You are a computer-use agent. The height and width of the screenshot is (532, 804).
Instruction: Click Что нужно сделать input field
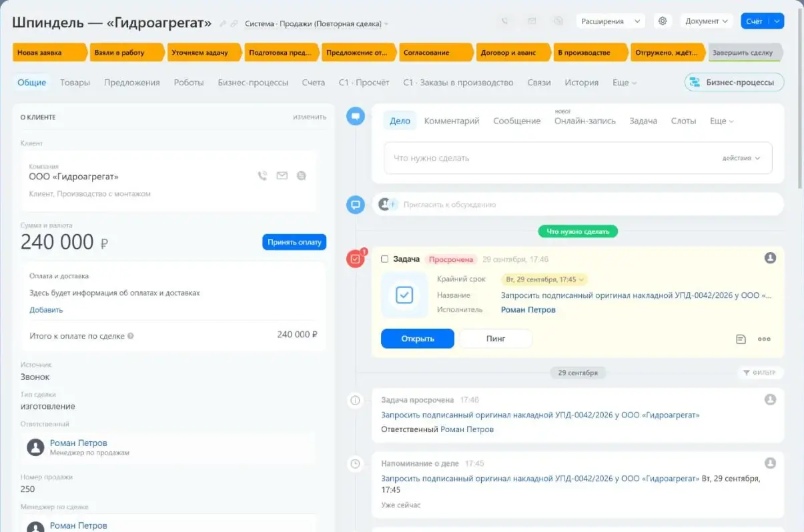pos(578,158)
